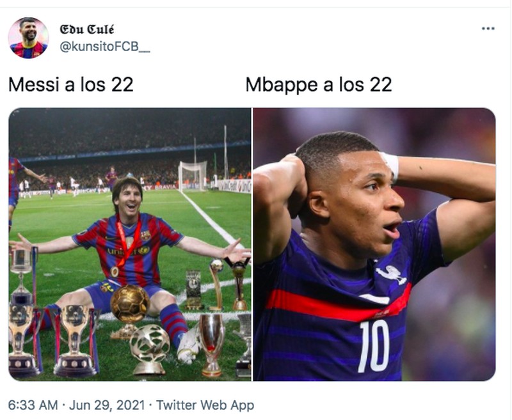Click the white rooster crest on blue jersey
The width and height of the screenshot is (512, 420).
click(391, 274)
